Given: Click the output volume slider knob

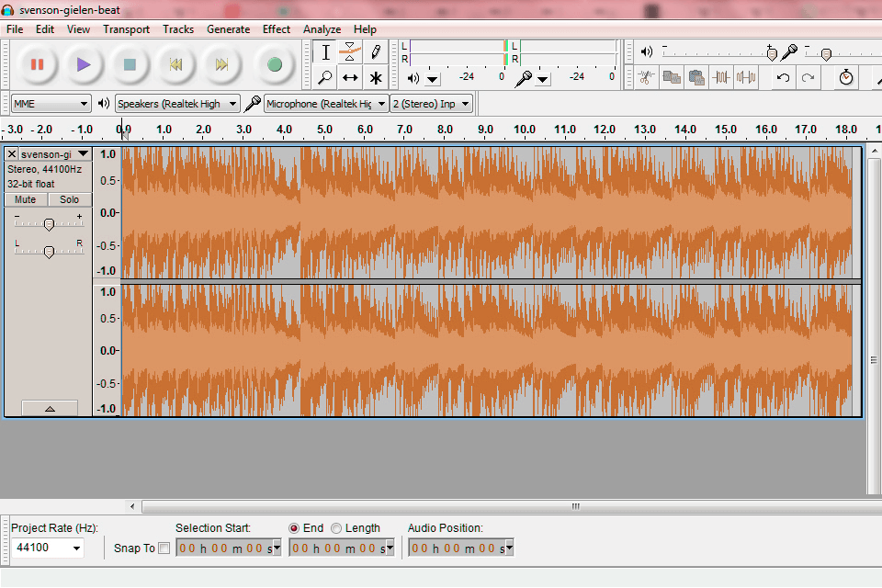Looking at the screenshot, I should [772, 53].
